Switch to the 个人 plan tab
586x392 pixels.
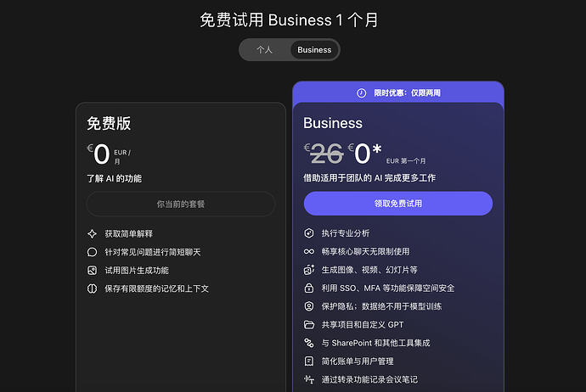[x=264, y=50]
